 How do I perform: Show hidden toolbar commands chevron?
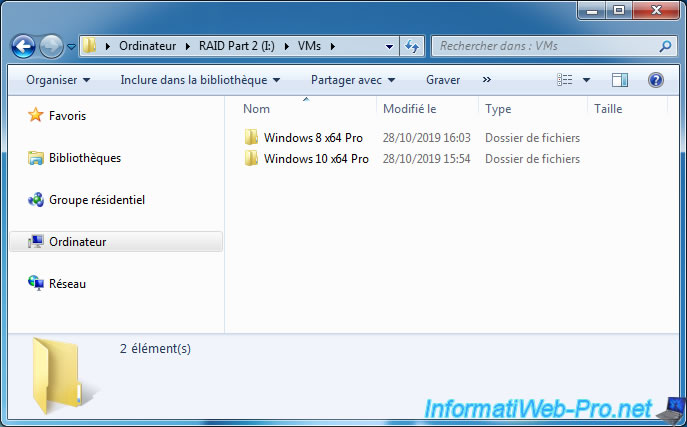point(487,79)
